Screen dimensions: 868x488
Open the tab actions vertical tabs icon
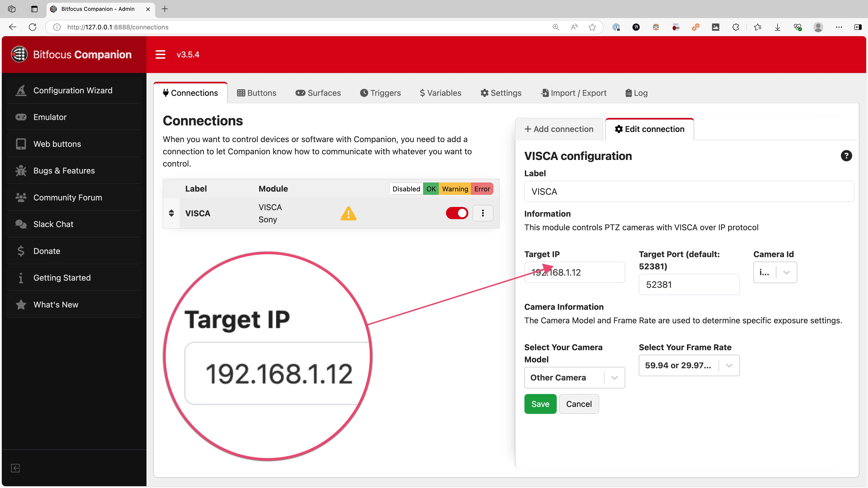click(34, 9)
